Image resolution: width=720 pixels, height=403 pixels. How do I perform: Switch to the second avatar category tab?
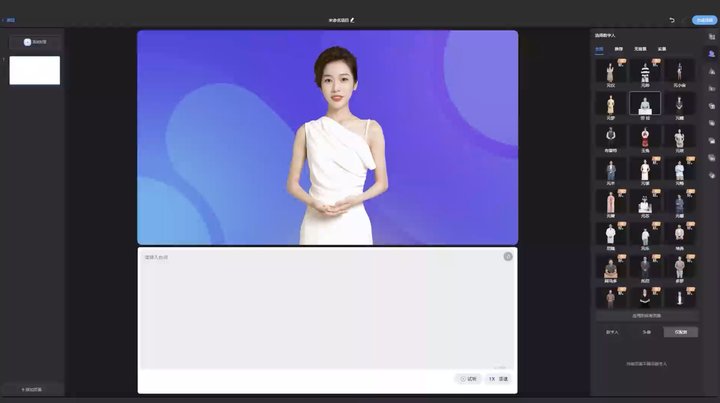tap(618, 48)
